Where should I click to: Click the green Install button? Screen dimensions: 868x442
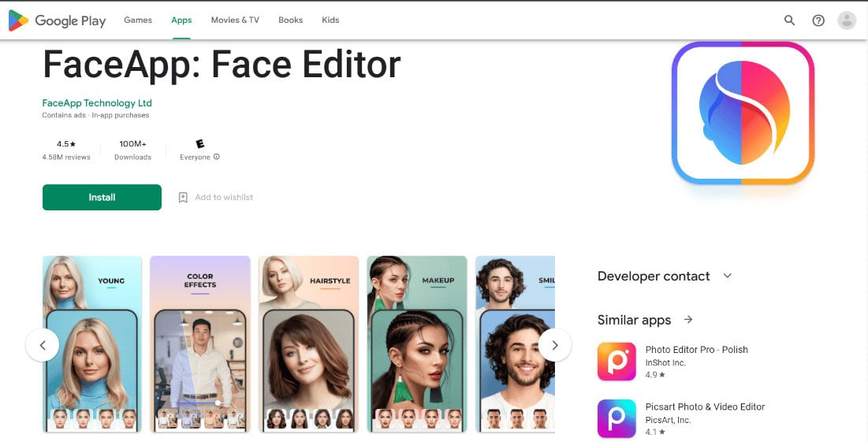click(102, 198)
